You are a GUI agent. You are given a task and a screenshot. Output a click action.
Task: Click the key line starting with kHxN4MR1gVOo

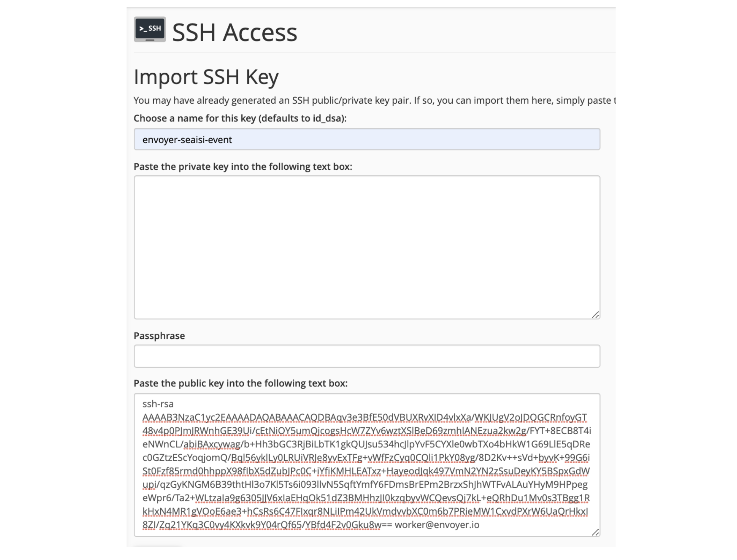tap(365, 511)
